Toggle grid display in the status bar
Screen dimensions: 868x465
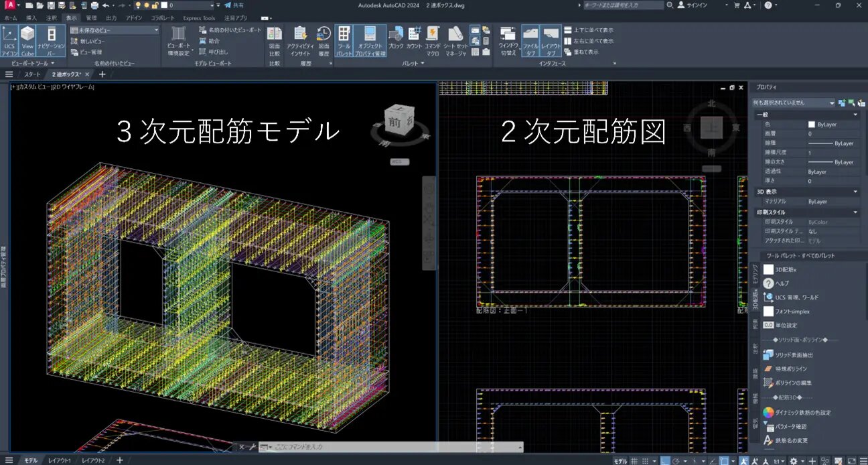tap(634, 461)
